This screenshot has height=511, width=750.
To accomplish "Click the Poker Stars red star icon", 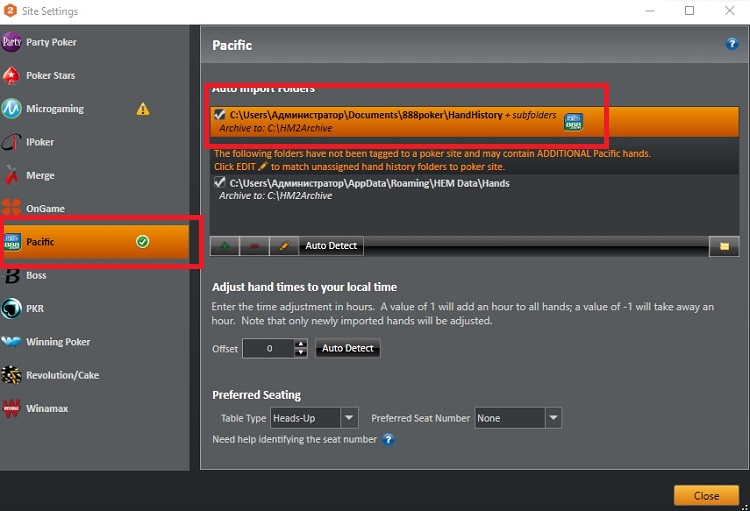I will [x=11, y=76].
